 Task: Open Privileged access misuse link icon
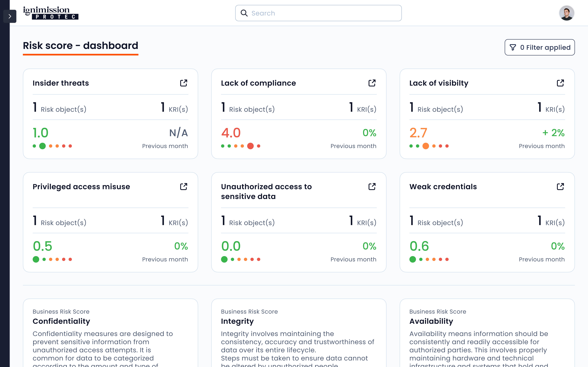point(183,187)
